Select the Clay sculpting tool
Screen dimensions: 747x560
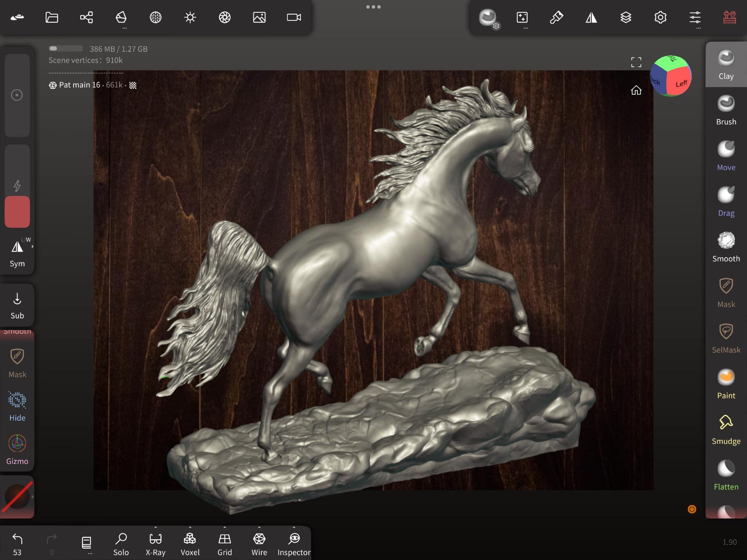coord(726,64)
